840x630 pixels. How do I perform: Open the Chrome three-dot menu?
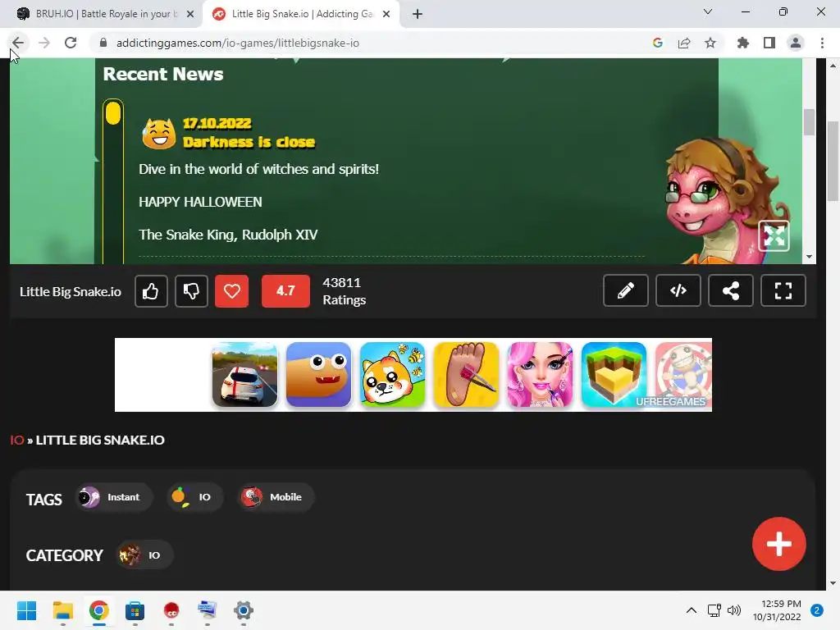click(822, 43)
